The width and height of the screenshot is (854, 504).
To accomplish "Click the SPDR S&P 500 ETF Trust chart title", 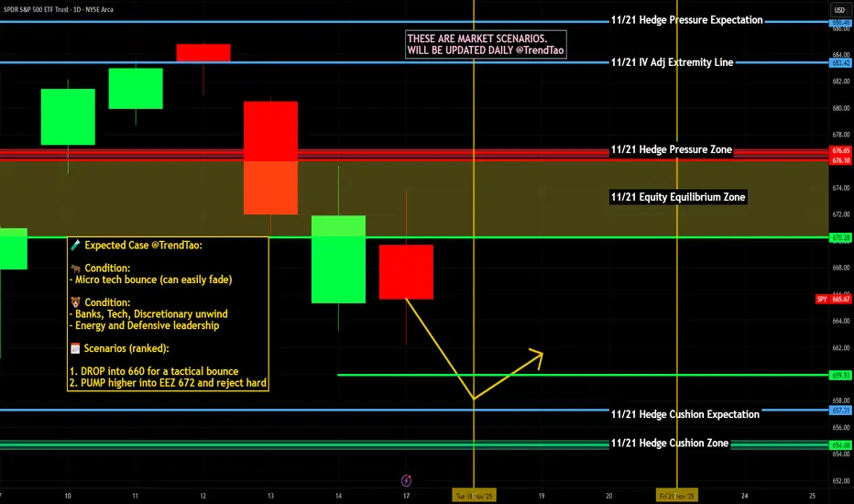I will pos(59,9).
